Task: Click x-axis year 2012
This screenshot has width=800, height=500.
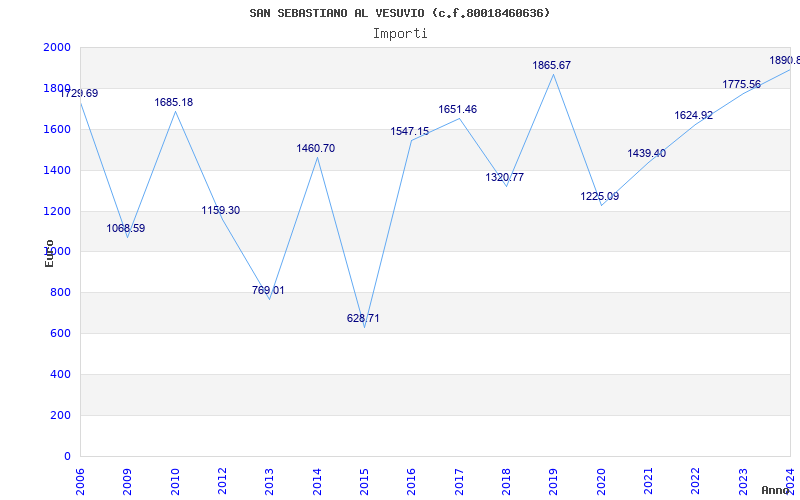Action: (222, 481)
